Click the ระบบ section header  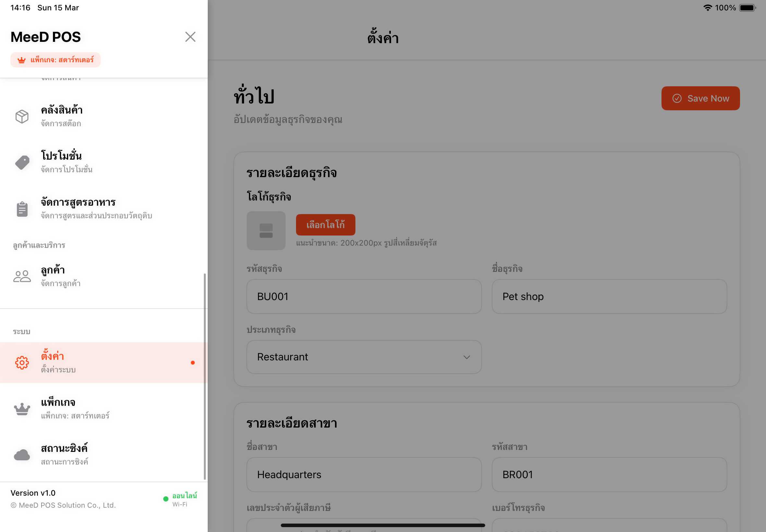[x=22, y=331]
